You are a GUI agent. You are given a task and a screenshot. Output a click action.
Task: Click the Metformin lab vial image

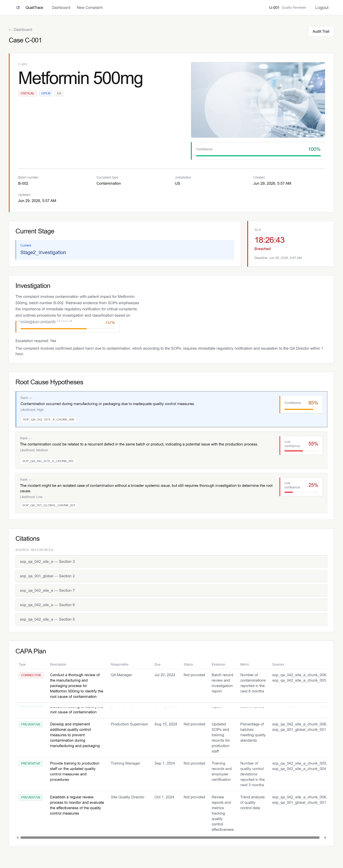pyautogui.click(x=258, y=100)
